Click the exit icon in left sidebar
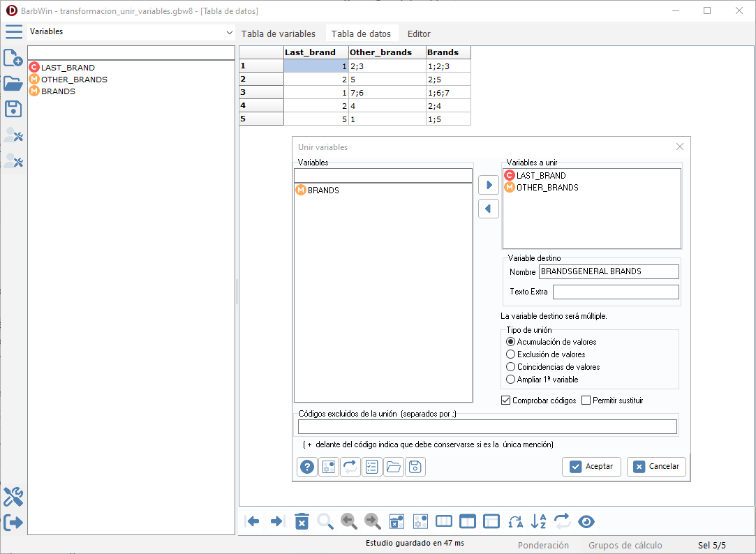Screen dimensions: 756x554 pos(13,522)
